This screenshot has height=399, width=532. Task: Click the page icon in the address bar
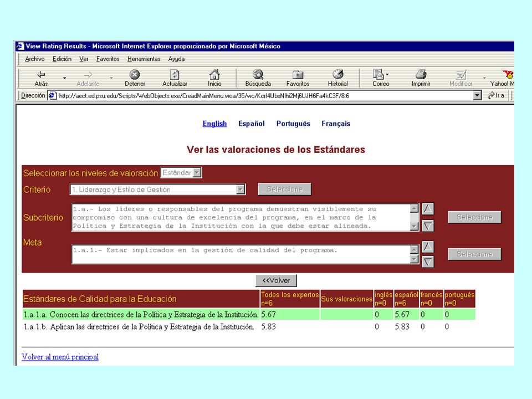point(52,96)
